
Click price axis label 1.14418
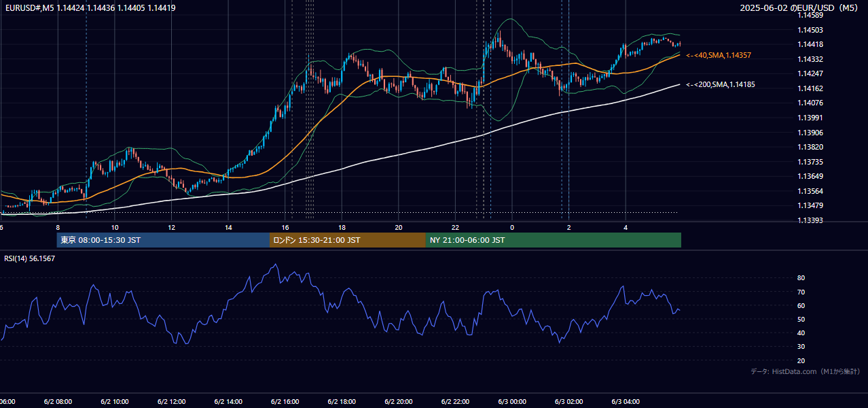(810, 45)
